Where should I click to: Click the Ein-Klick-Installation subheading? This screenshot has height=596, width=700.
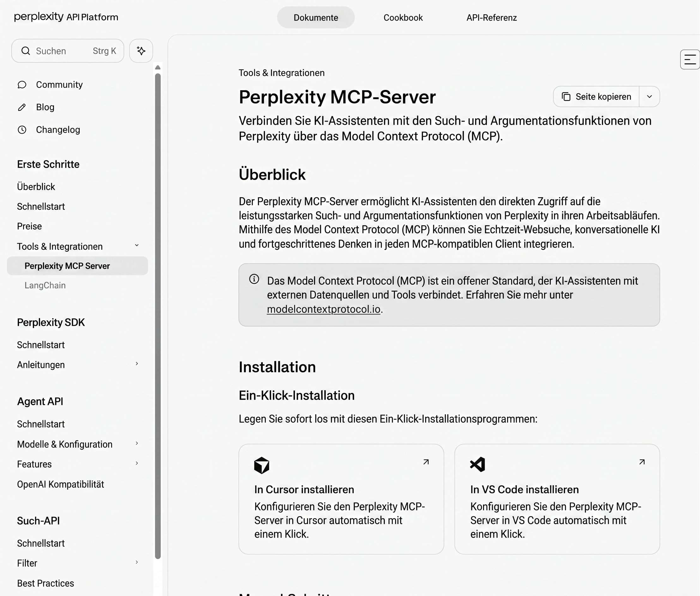click(x=297, y=396)
